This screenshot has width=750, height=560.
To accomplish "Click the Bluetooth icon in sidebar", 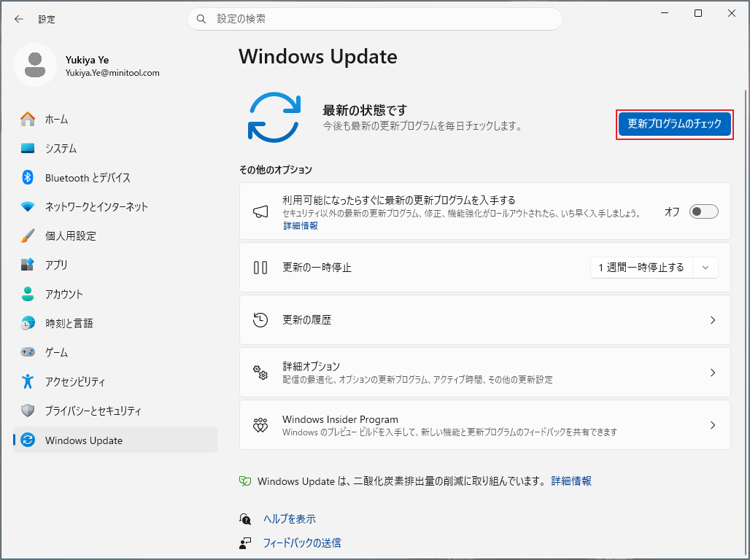I will click(28, 177).
